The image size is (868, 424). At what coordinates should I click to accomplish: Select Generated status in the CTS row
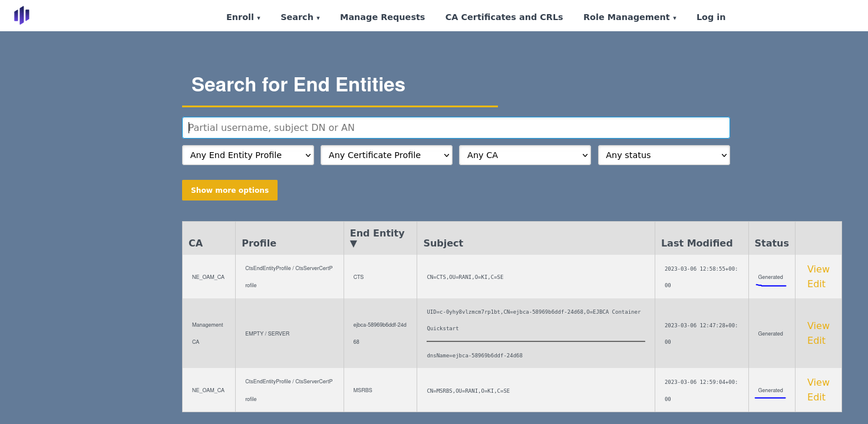click(x=770, y=277)
